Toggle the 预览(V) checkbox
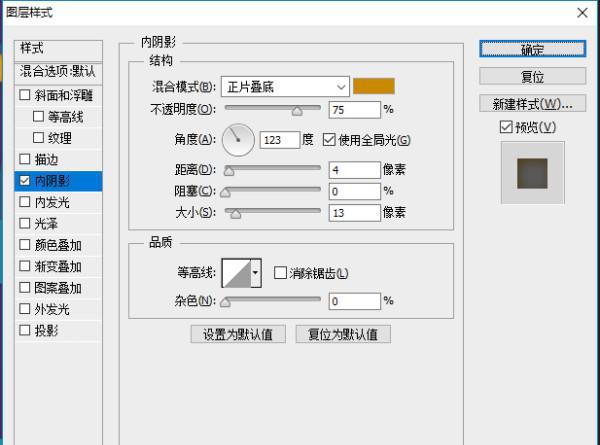This screenshot has height=445, width=600. coord(506,127)
